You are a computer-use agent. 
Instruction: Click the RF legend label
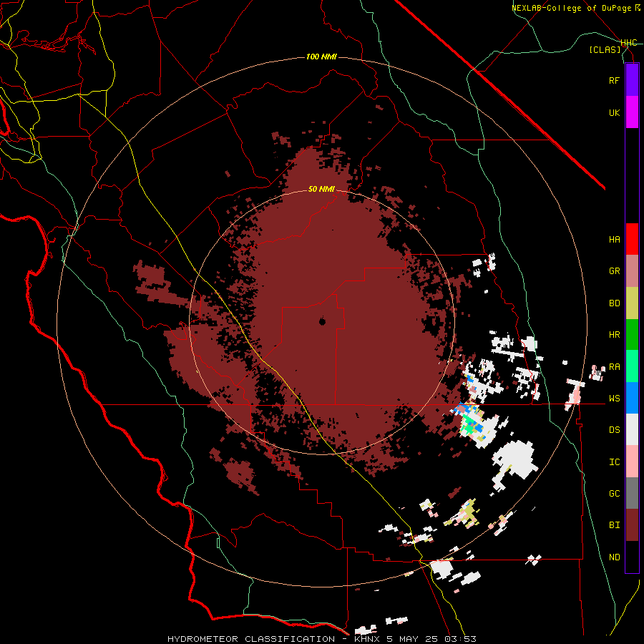pyautogui.click(x=614, y=80)
